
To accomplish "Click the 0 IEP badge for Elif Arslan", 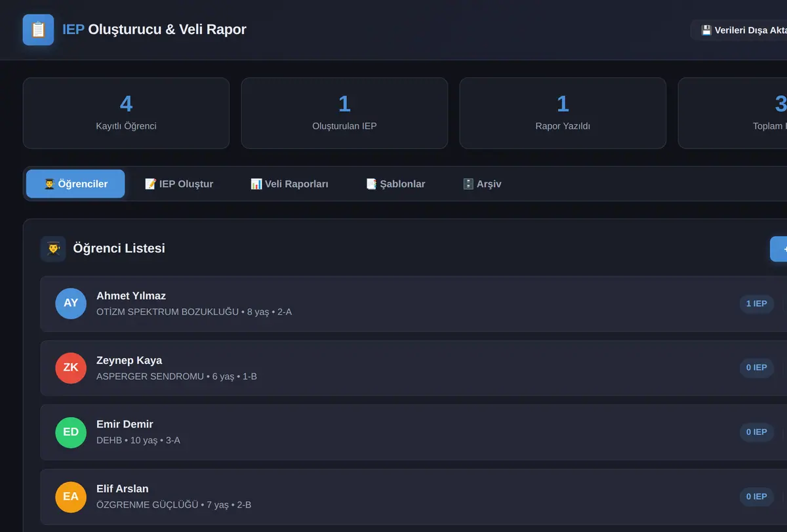I will pos(757,497).
